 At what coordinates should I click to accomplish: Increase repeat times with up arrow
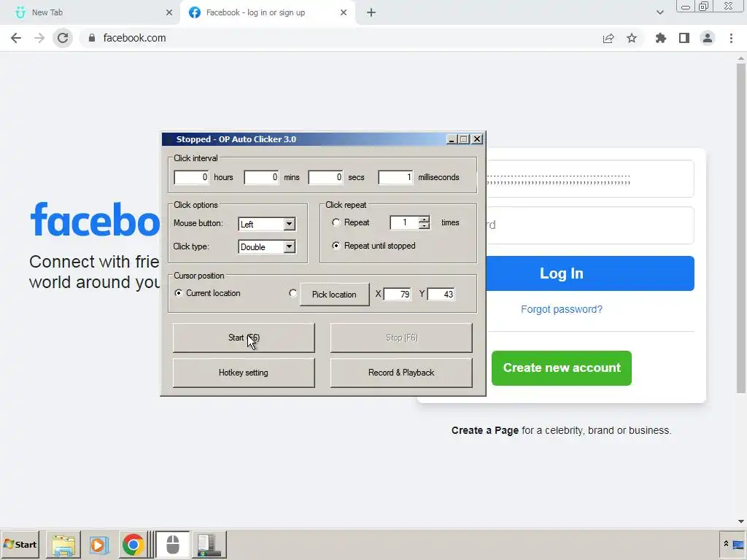424,219
